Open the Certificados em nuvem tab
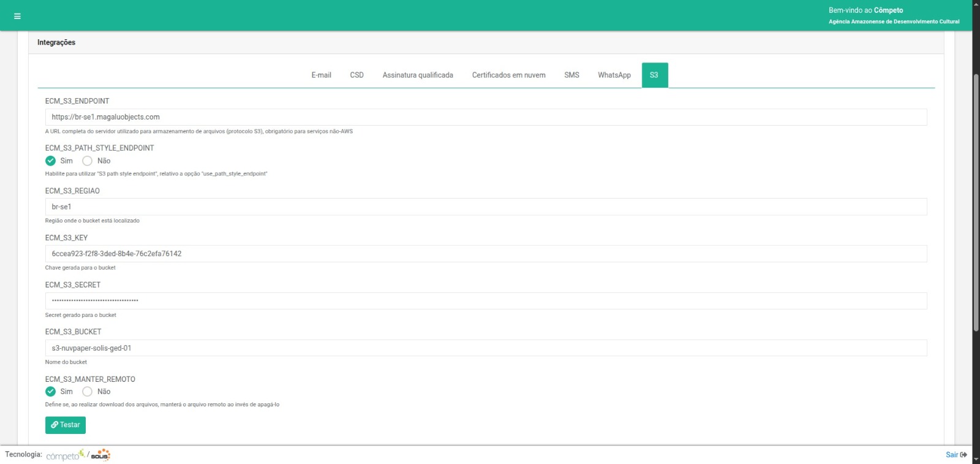 click(508, 75)
